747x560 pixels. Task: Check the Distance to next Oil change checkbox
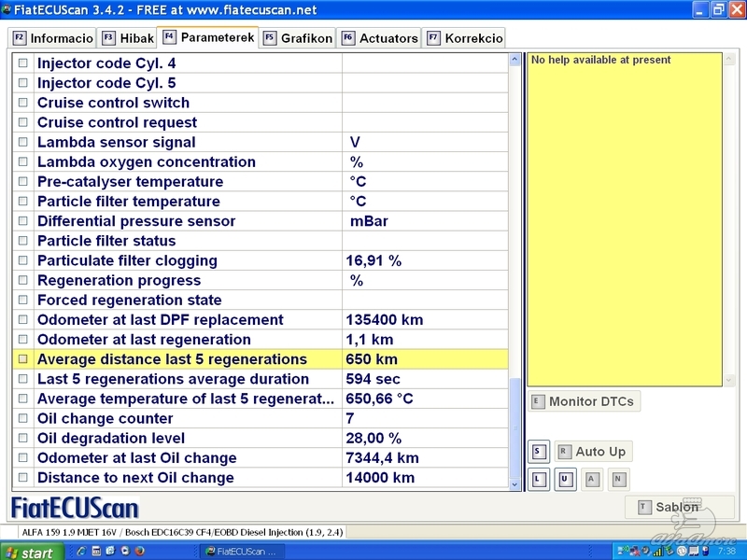coord(22,478)
